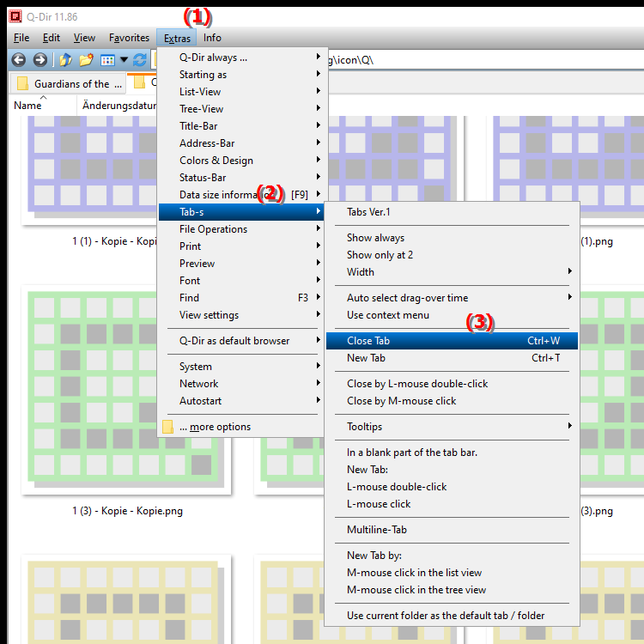Expand the Colors & Design submenu

(x=241, y=161)
